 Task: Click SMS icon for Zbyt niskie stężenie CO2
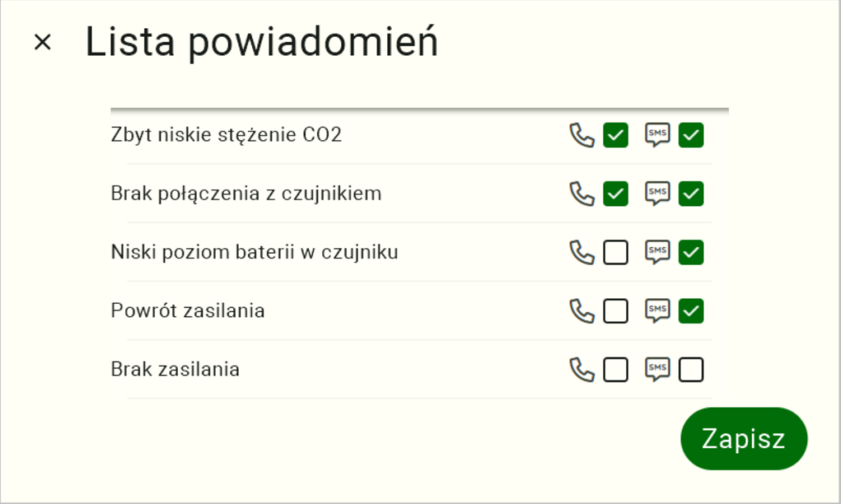(x=658, y=135)
